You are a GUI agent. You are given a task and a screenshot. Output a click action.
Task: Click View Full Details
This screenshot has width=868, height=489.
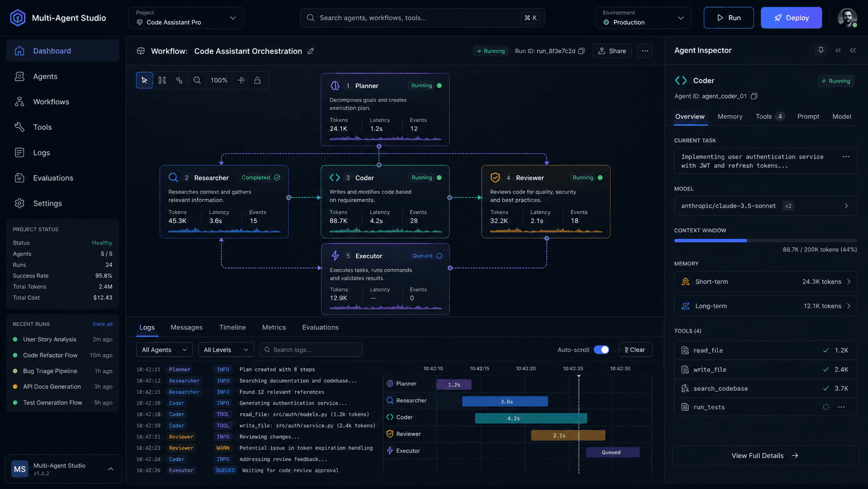pos(765,456)
